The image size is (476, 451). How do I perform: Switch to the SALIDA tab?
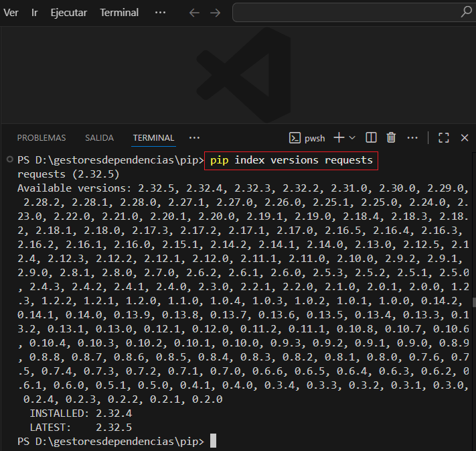99,138
